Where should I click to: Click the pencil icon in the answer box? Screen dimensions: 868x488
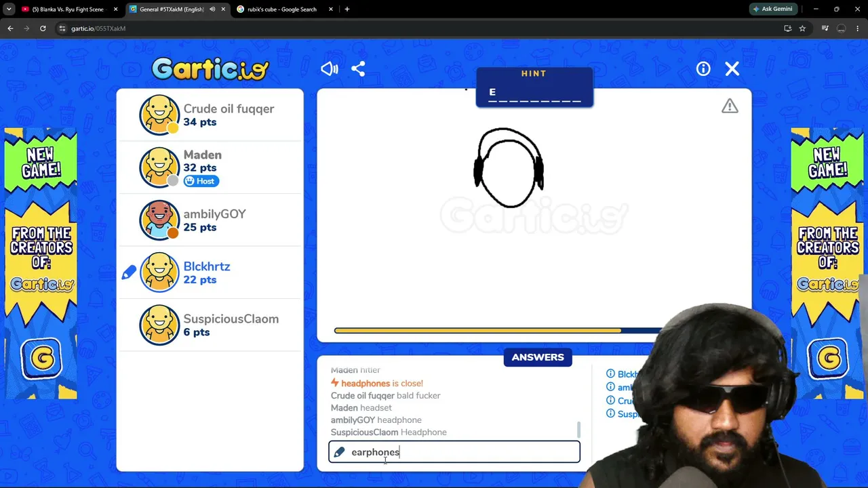(x=339, y=452)
